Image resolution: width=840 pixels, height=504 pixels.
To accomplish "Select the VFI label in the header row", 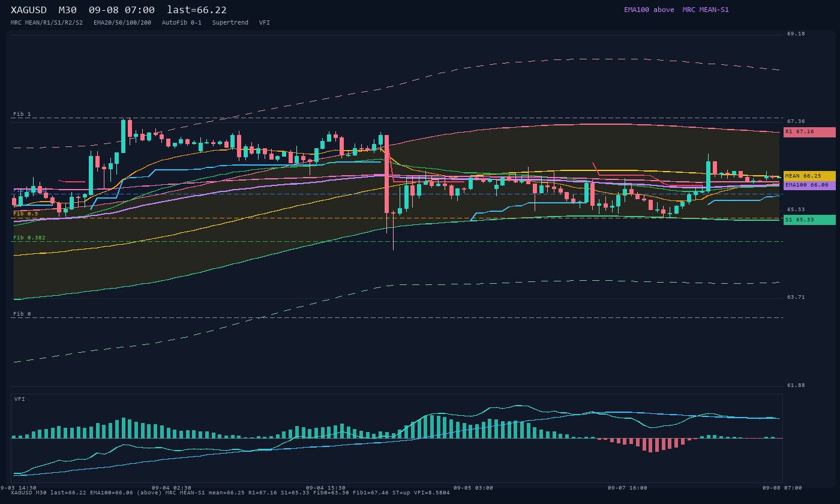I will [265, 23].
